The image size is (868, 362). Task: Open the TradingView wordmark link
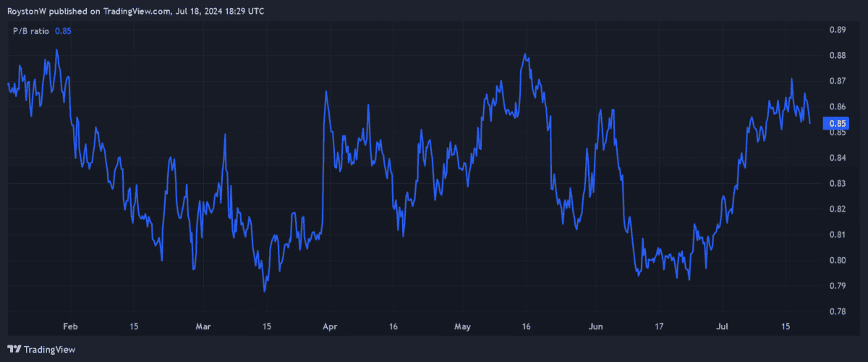click(x=49, y=349)
